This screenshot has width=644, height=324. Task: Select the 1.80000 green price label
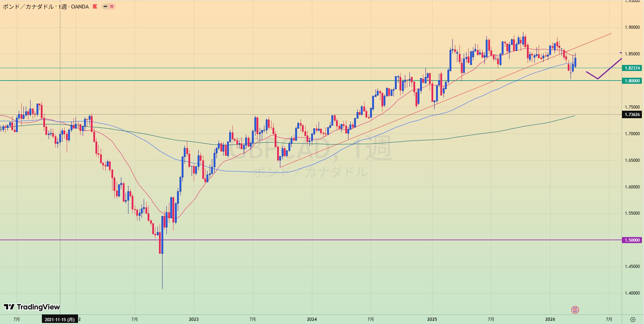pyautogui.click(x=632, y=81)
